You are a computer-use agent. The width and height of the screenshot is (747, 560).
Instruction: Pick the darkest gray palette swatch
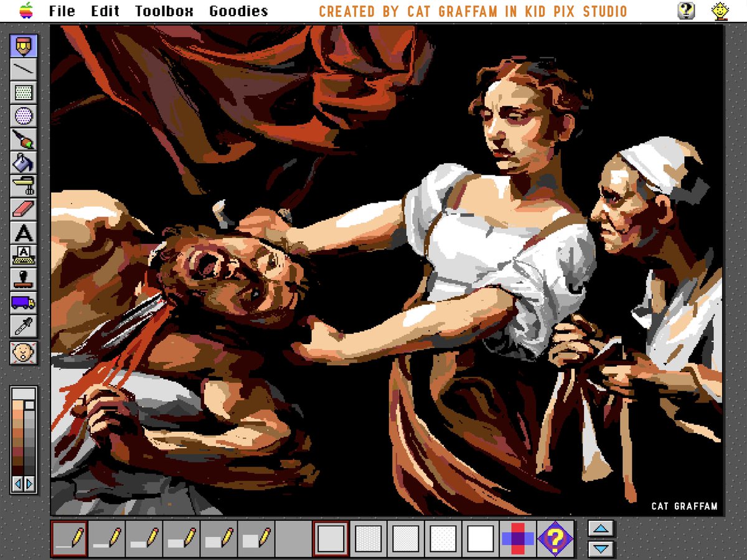29,470
